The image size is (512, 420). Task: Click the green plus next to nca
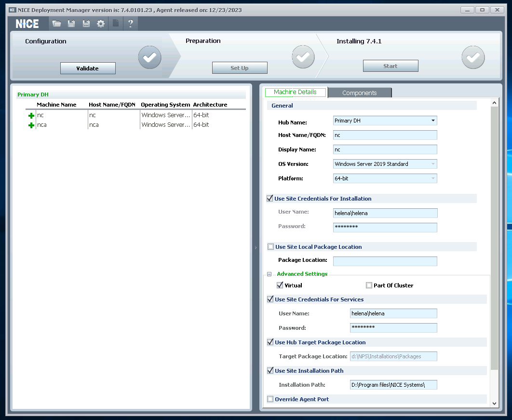tap(31, 125)
